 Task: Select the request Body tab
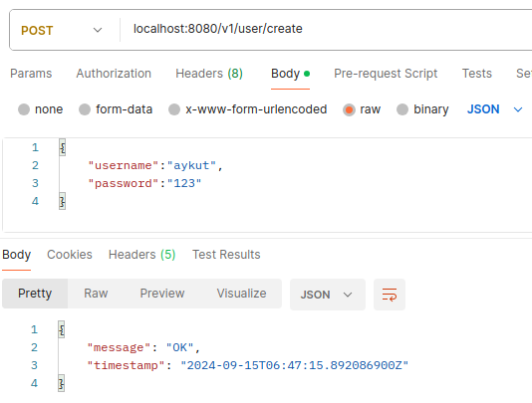290,74
